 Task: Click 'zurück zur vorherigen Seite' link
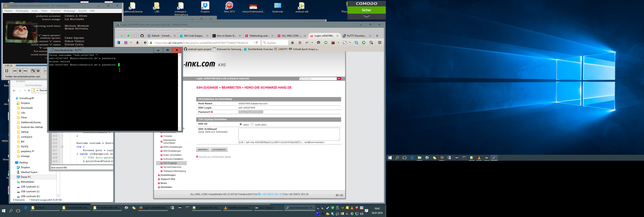click(215, 157)
